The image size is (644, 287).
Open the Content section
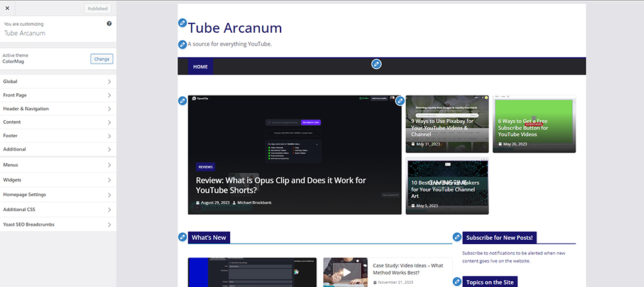pyautogui.click(x=58, y=122)
